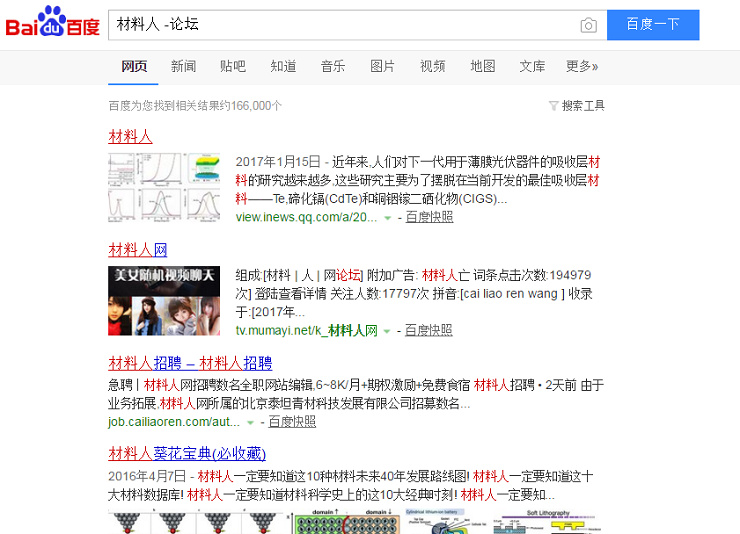
Task: Open 百度快照 for job.cailiaoren.com result
Action: pos(292,421)
